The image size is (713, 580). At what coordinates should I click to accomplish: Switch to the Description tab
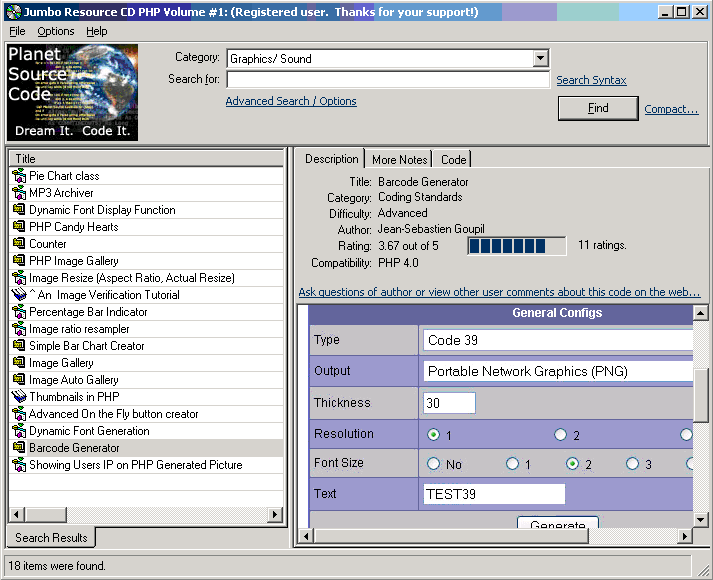[331, 159]
